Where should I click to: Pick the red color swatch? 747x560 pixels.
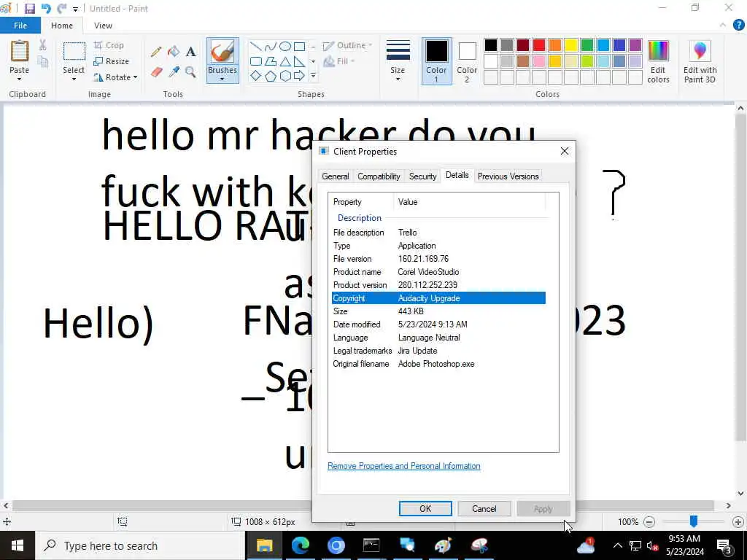click(x=539, y=45)
